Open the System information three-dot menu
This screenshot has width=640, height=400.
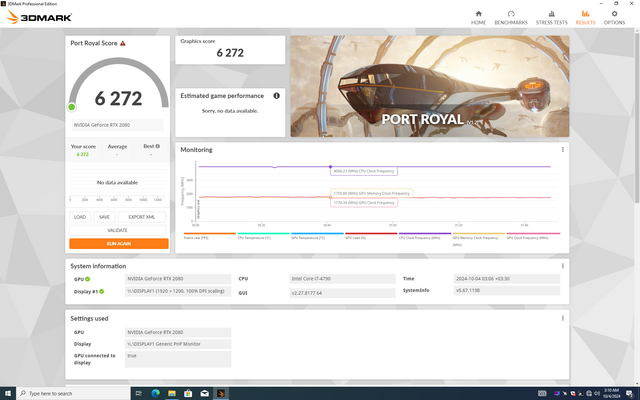point(562,266)
